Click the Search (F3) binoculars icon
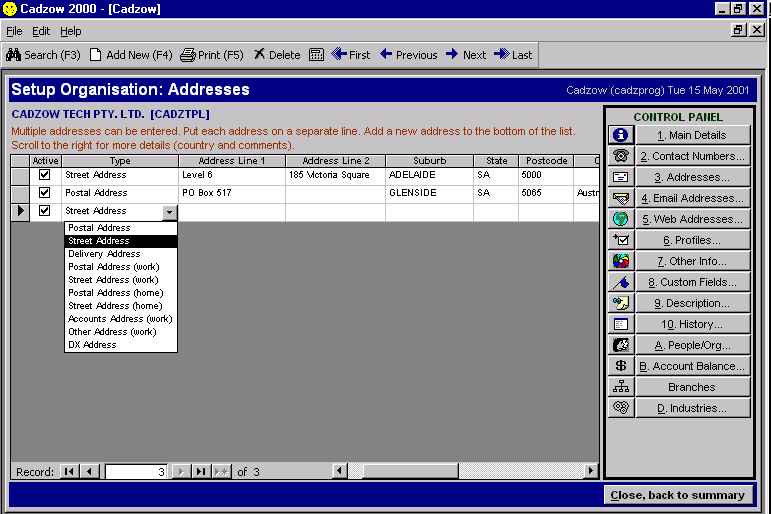This screenshot has height=514, width=771. tap(13, 55)
